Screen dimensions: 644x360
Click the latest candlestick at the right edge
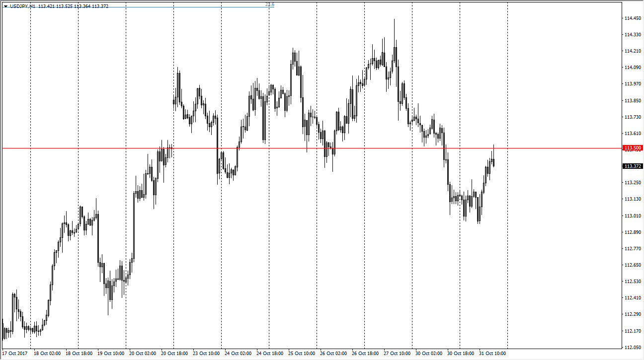(x=493, y=162)
